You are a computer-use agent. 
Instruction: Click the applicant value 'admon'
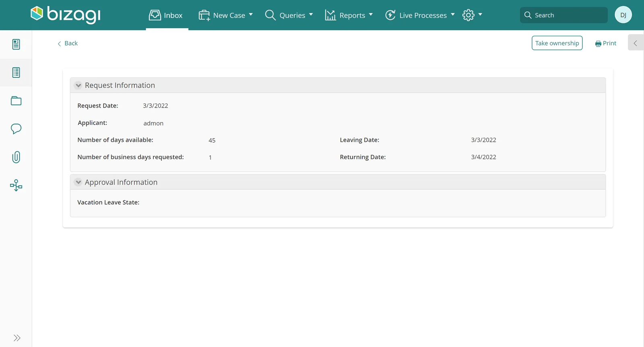click(153, 123)
